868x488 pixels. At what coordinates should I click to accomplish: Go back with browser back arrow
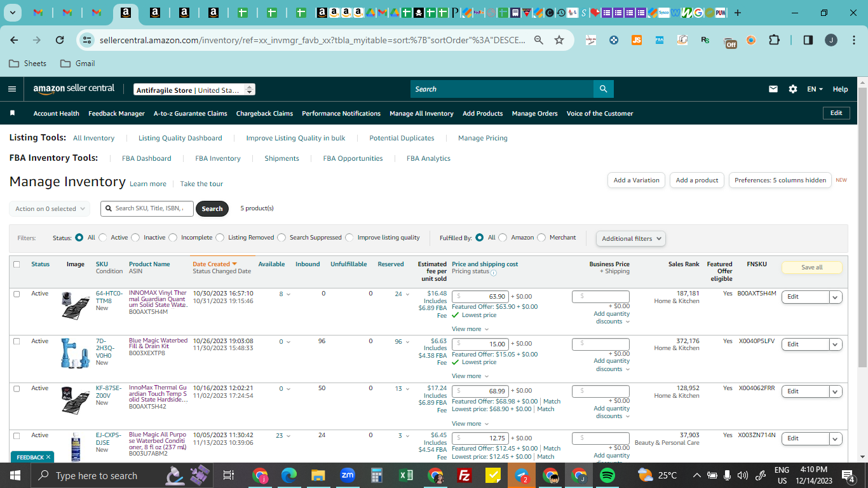[x=14, y=40]
